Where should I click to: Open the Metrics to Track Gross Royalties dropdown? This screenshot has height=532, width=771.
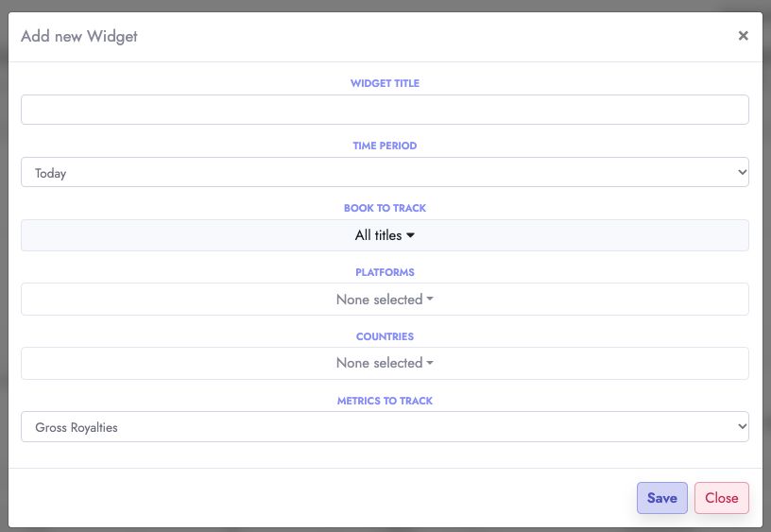tap(385, 427)
